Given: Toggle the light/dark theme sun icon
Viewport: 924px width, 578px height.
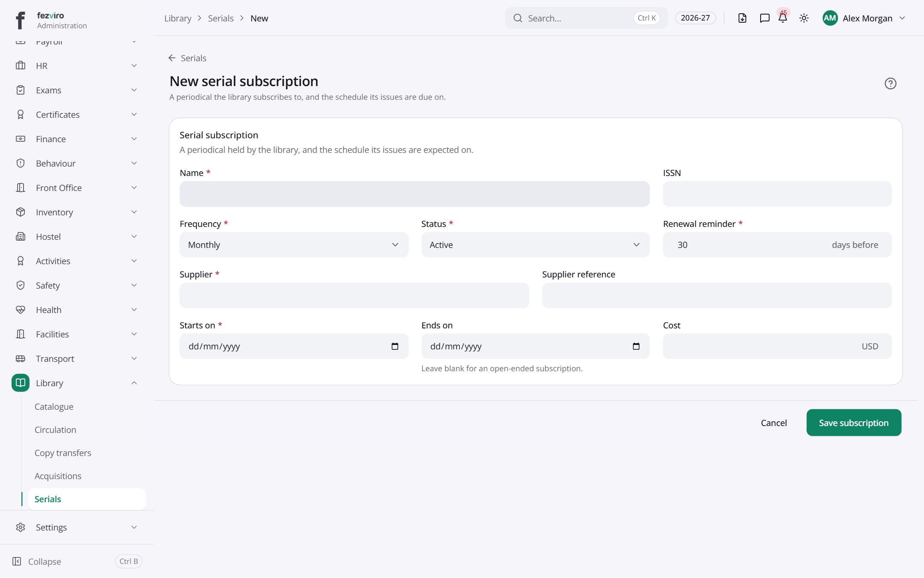Looking at the screenshot, I should pyautogui.click(x=804, y=18).
